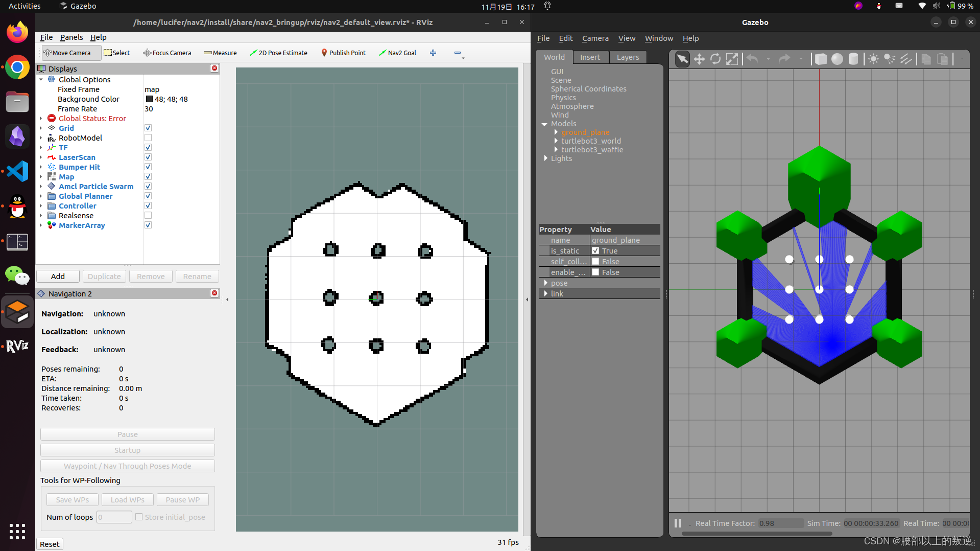Insert a box shape in Gazebo
The width and height of the screenshot is (980, 551).
pos(821,59)
